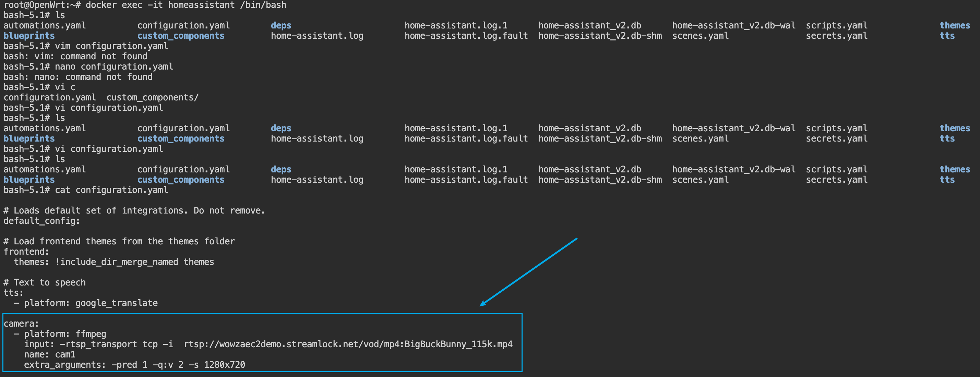Click the docker exec command on the first line
This screenshot has height=377, width=980.
coord(186,5)
